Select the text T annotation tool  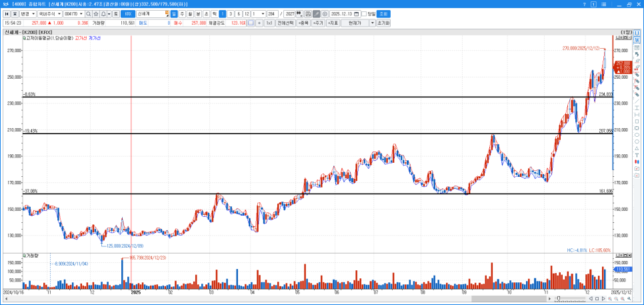pyautogui.click(x=637, y=155)
